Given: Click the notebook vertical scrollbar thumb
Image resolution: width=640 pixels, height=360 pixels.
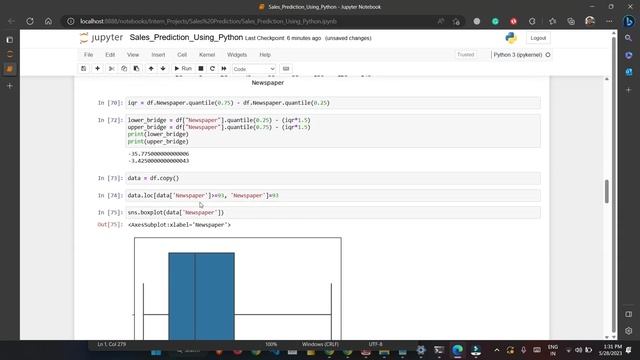Looking at the screenshot, I should coord(607,191).
